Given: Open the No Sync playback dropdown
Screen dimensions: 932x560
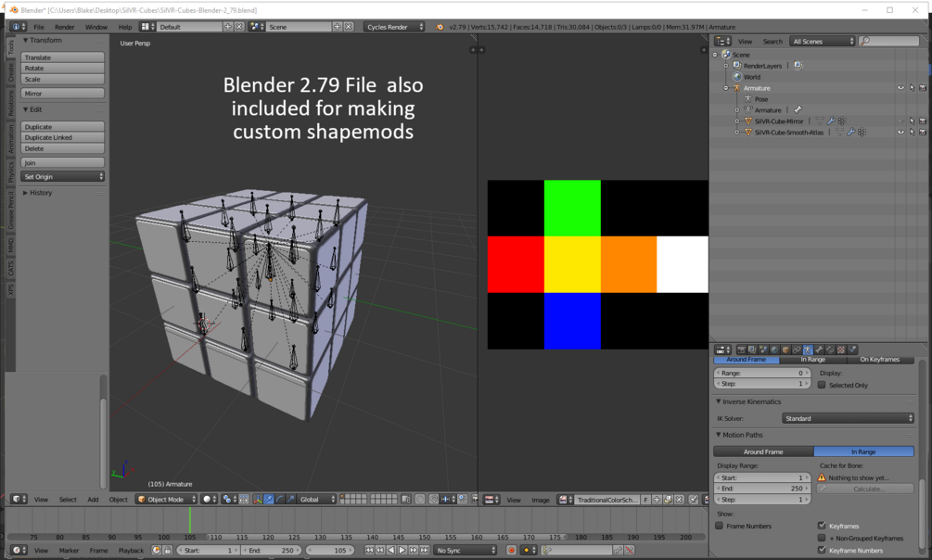Looking at the screenshot, I should tap(465, 550).
